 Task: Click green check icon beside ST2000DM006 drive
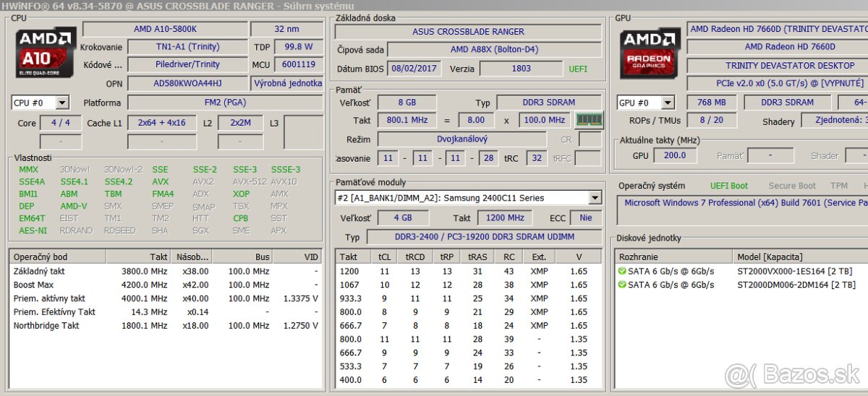[622, 285]
